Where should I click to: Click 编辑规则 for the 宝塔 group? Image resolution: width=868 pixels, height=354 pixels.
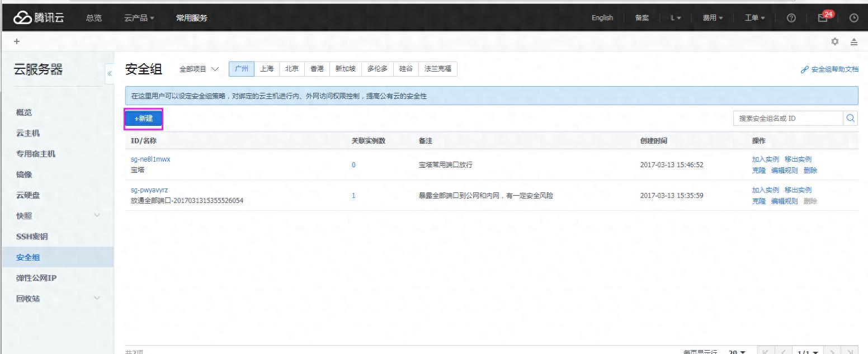pyautogui.click(x=784, y=170)
